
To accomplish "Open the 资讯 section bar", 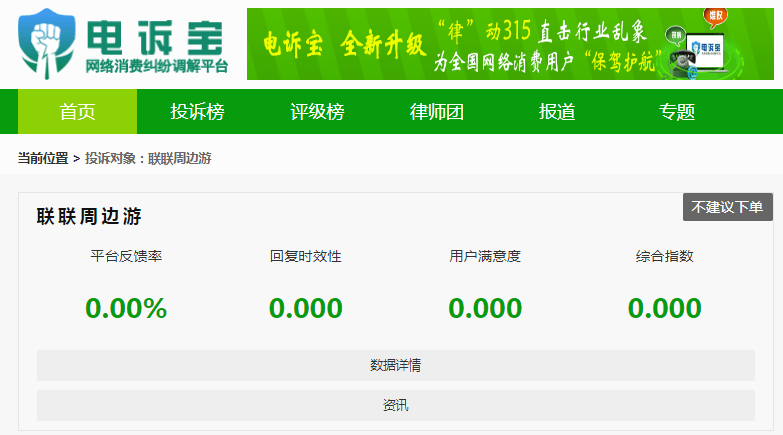I will pyautogui.click(x=395, y=405).
